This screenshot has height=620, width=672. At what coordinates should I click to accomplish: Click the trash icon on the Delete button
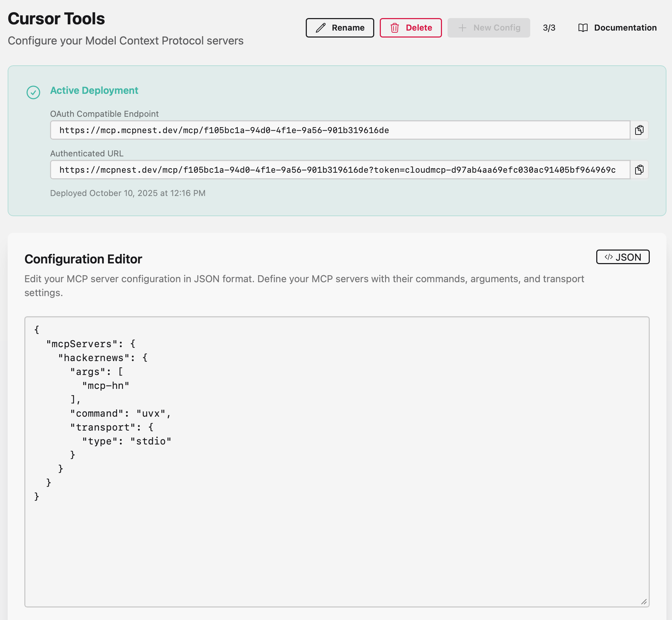point(394,27)
